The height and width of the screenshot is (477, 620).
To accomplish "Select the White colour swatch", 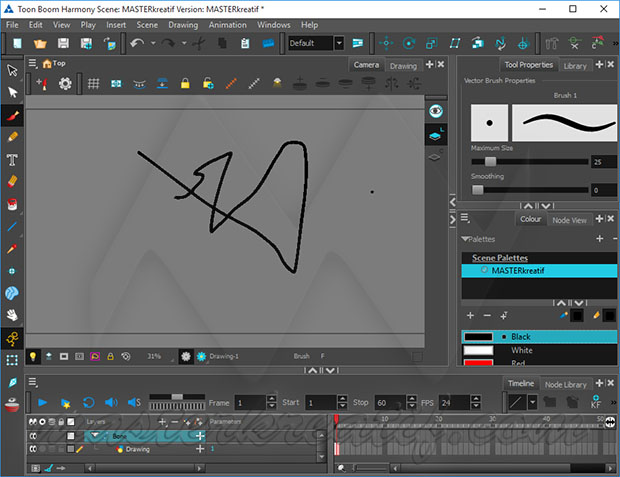I will (x=539, y=350).
